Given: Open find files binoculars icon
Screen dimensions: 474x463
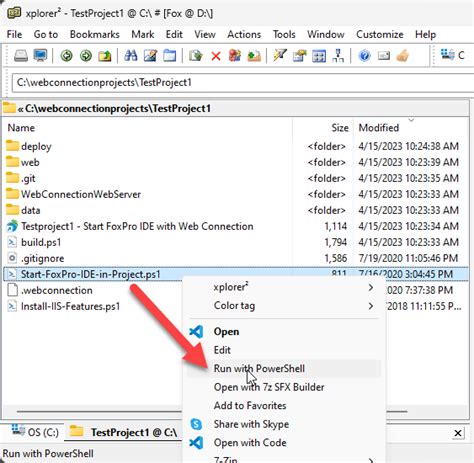Looking at the screenshot, I should pos(131,56).
